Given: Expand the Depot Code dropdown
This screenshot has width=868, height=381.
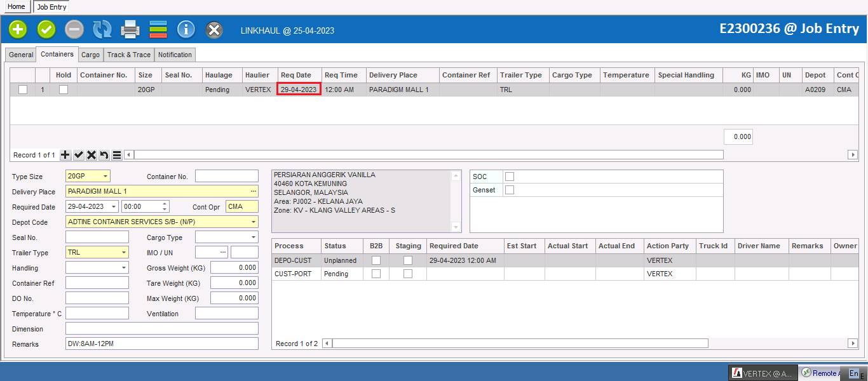Looking at the screenshot, I should [x=254, y=222].
